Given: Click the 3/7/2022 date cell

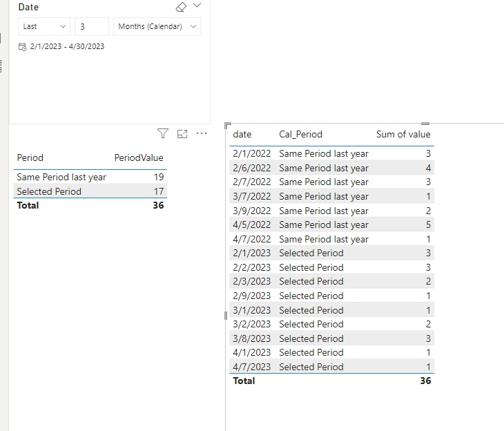Looking at the screenshot, I should (252, 196).
